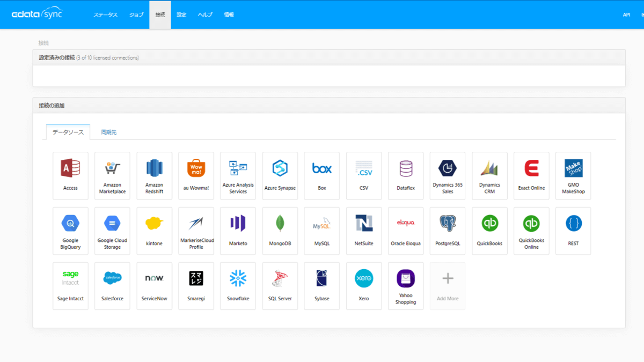Switch to the 同期先 tab
Image resolution: width=644 pixels, height=362 pixels.
tap(109, 132)
